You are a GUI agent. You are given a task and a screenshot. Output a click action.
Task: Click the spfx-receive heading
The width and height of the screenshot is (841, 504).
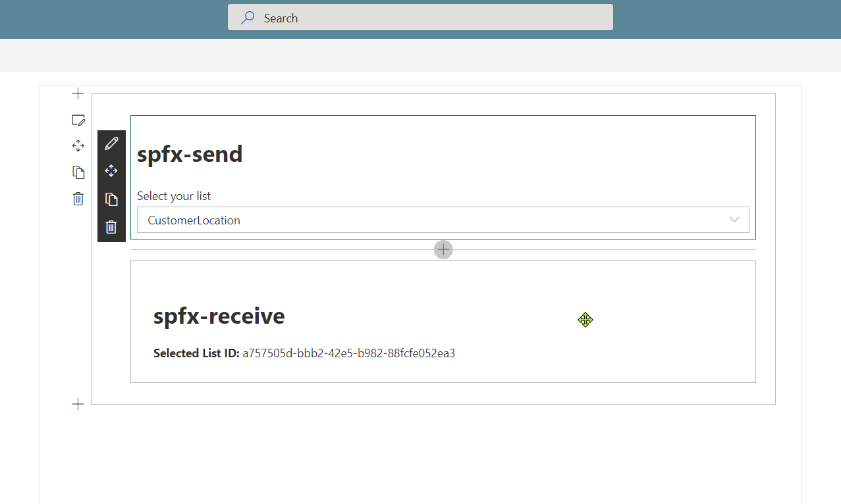tap(219, 316)
